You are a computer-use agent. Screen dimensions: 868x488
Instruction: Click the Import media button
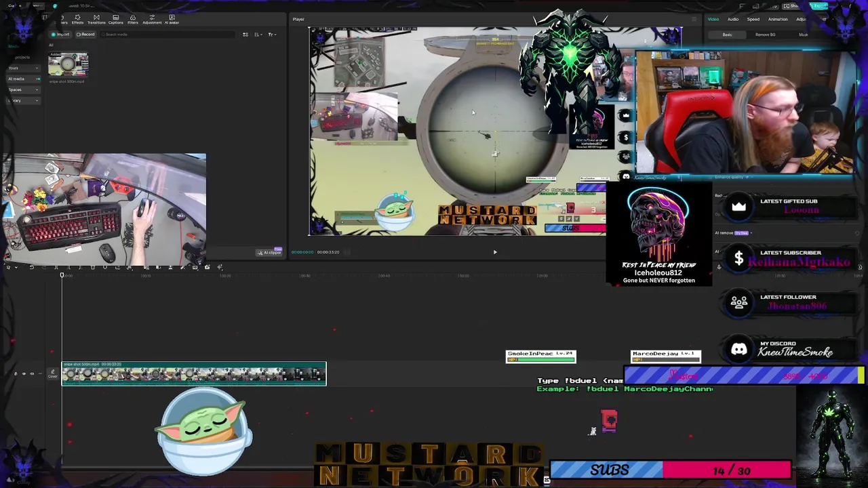point(61,34)
